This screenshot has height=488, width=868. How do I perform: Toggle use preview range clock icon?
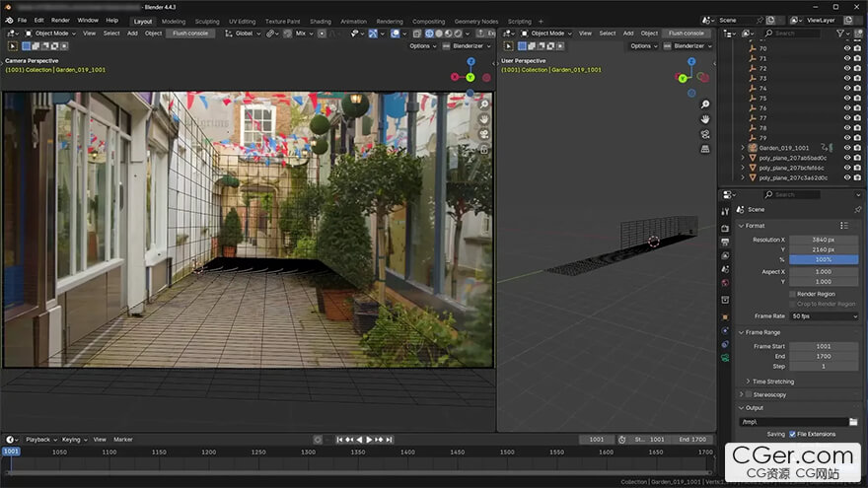[622, 440]
